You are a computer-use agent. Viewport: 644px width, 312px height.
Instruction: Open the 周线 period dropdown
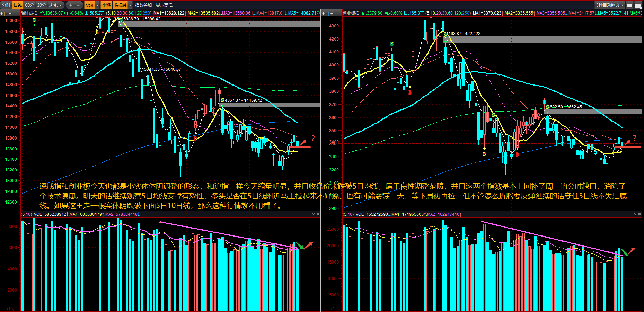(55, 5)
